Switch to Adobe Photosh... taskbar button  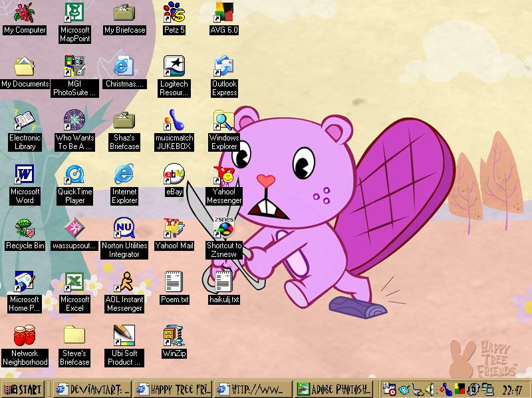[334, 389]
